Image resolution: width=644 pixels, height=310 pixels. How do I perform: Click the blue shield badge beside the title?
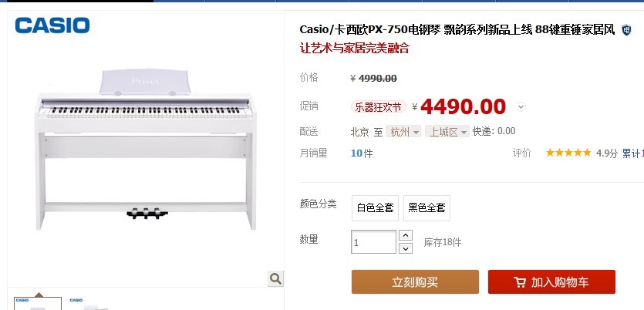(626, 30)
